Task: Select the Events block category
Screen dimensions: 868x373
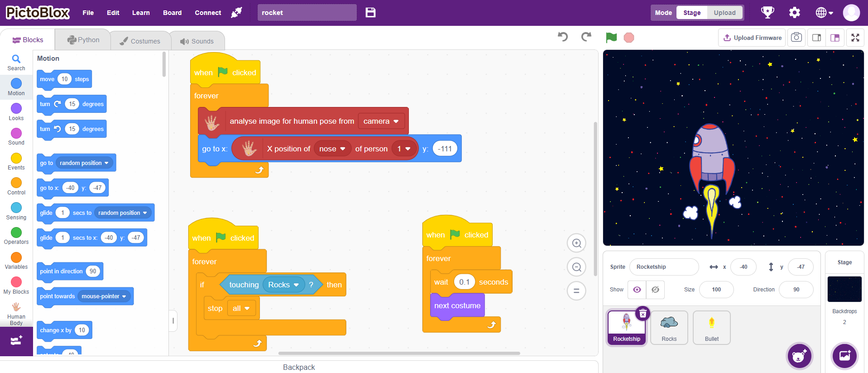Action: tap(16, 161)
